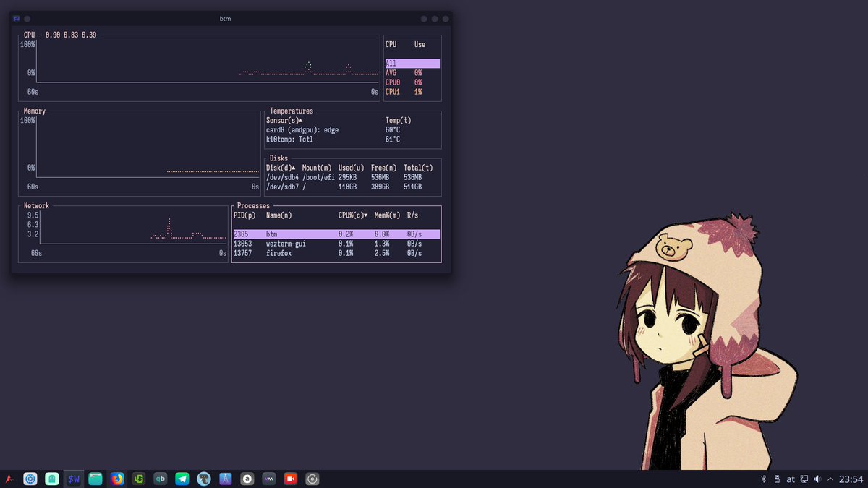Click the WezTerm icon in the taskbar
The height and width of the screenshot is (488, 868).
pyautogui.click(x=73, y=478)
